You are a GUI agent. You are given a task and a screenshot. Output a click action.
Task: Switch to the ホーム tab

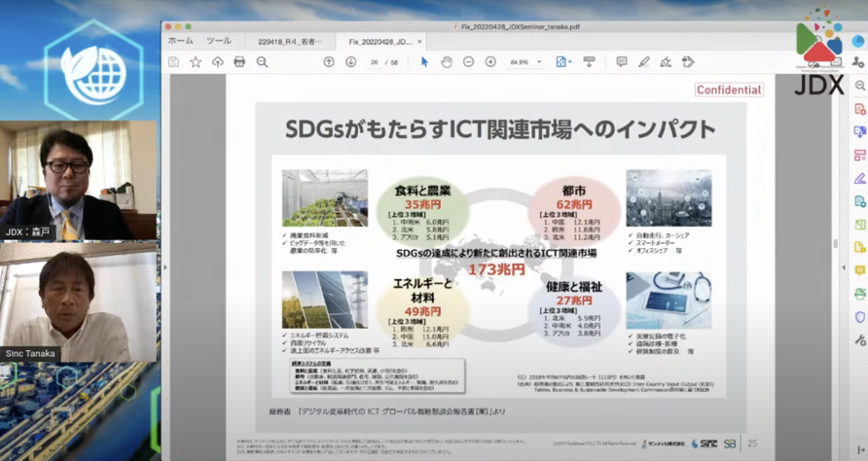pyautogui.click(x=180, y=41)
